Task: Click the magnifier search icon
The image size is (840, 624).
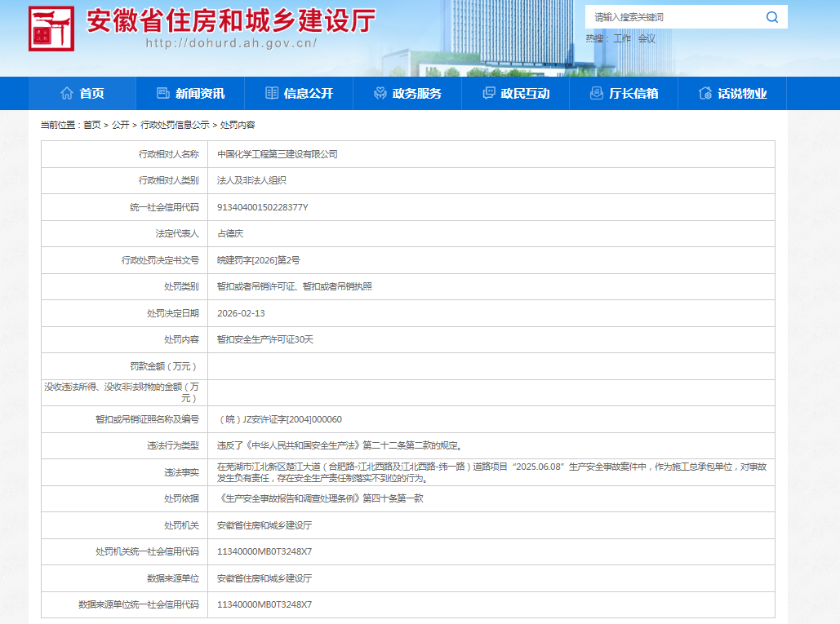Action: coord(771,17)
